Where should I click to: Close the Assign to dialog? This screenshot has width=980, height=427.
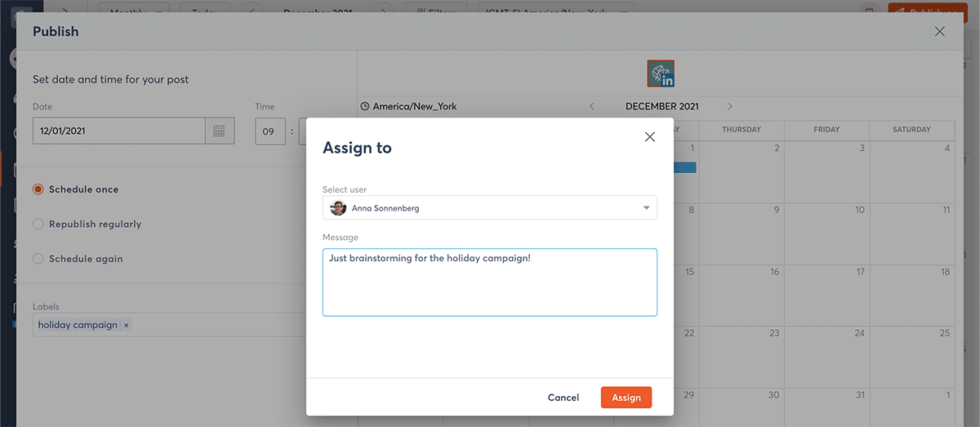(x=650, y=137)
